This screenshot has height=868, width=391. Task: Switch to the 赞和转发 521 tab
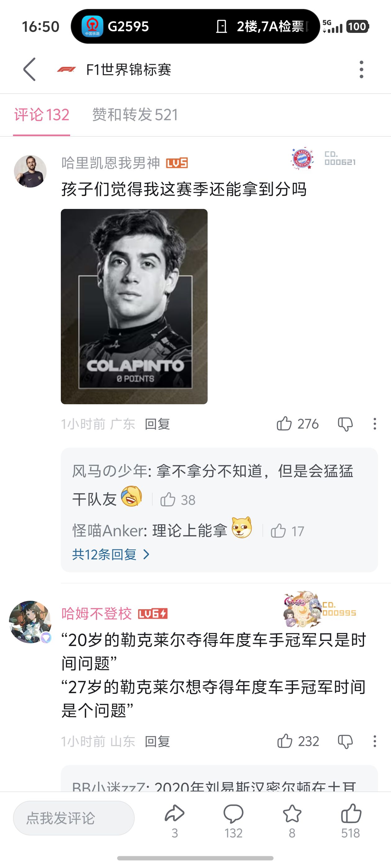pyautogui.click(x=135, y=115)
